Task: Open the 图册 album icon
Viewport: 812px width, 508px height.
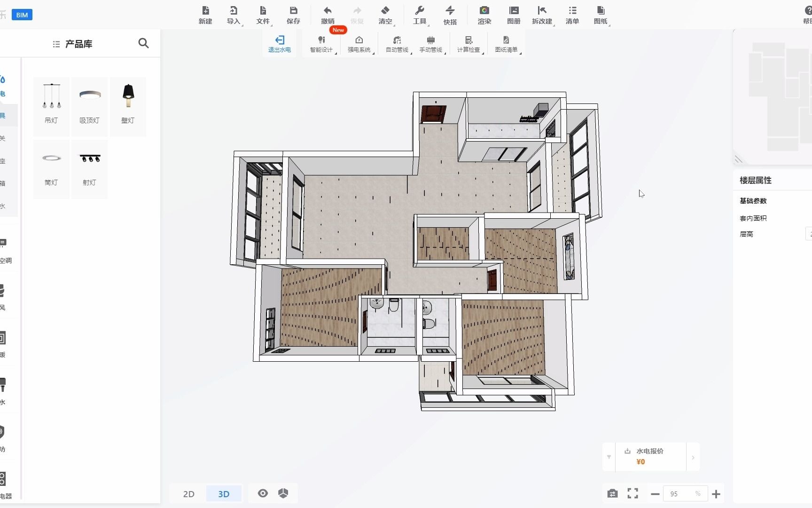Action: pos(514,15)
